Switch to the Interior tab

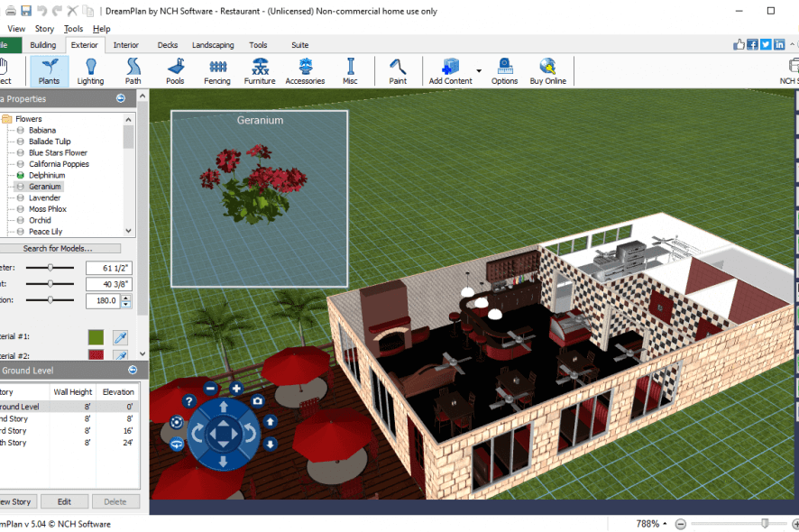(126, 45)
